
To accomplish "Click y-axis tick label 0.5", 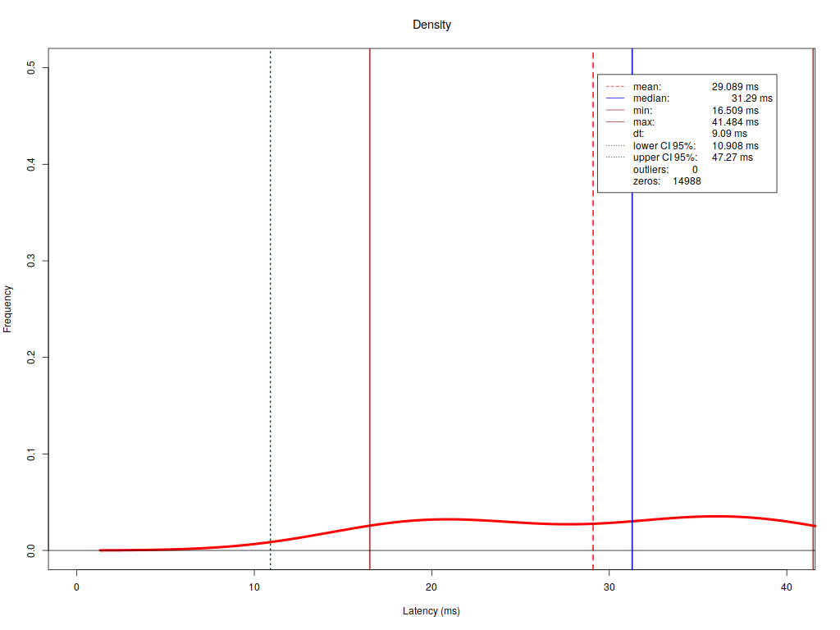I will [x=31, y=67].
